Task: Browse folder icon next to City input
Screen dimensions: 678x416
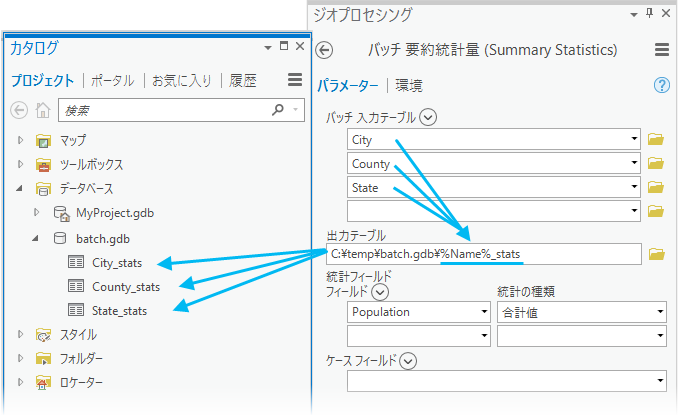Action: pyautogui.click(x=656, y=139)
